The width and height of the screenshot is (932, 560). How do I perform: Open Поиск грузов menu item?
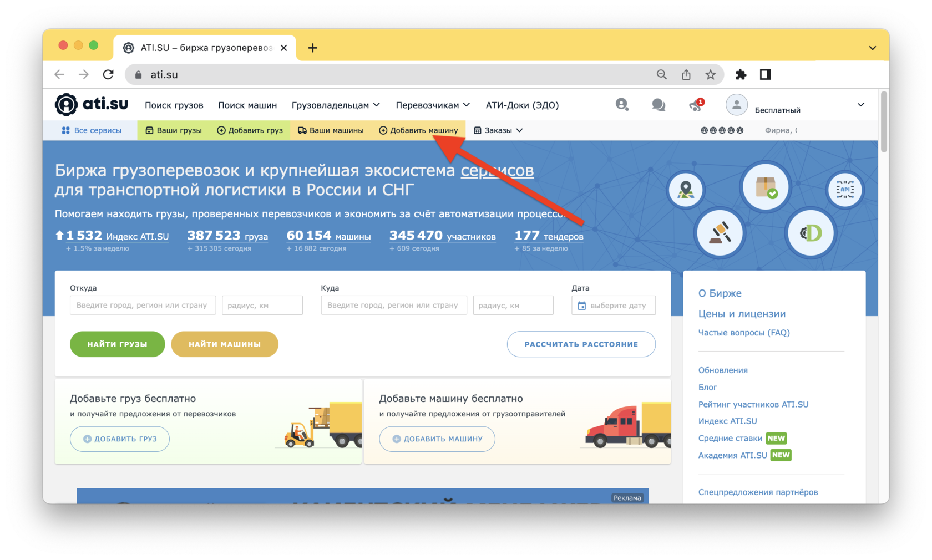pos(174,105)
